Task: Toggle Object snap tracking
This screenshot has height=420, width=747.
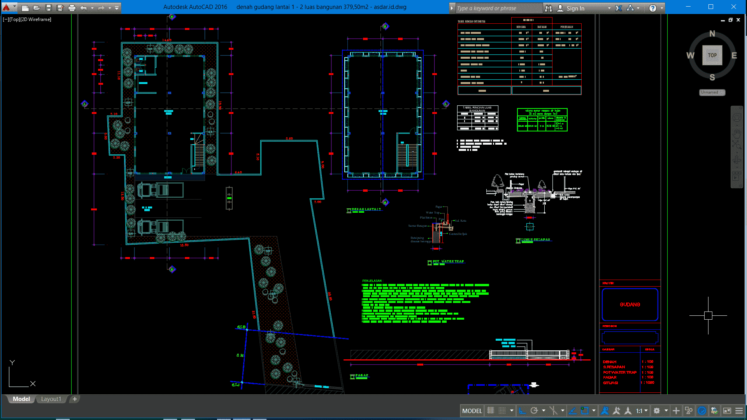Action: point(573,410)
